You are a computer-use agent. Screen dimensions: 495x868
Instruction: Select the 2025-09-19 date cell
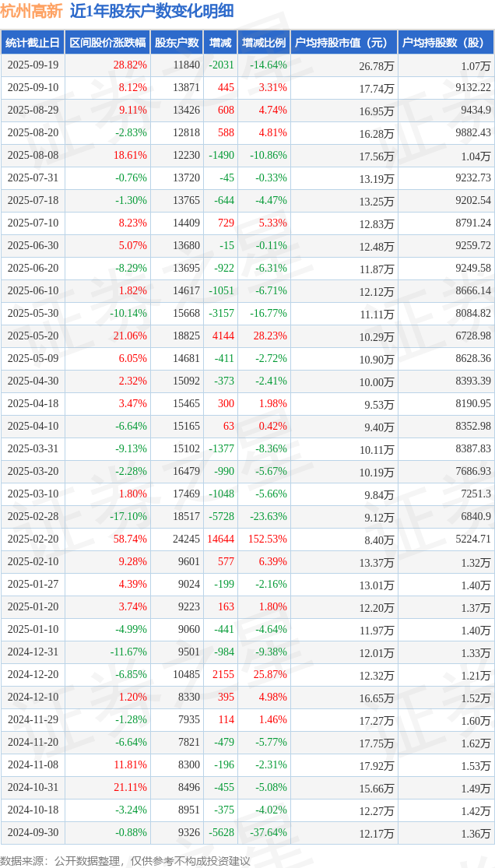click(x=33, y=65)
